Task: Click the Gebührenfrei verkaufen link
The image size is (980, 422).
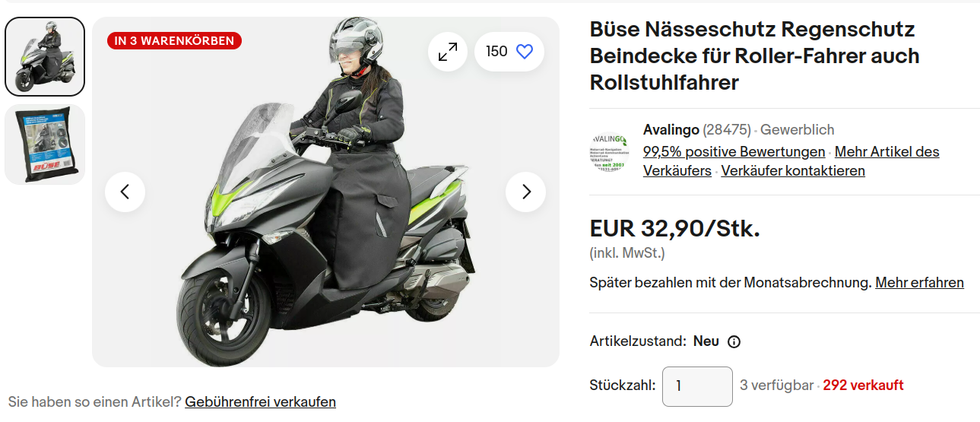Action: pyautogui.click(x=260, y=401)
